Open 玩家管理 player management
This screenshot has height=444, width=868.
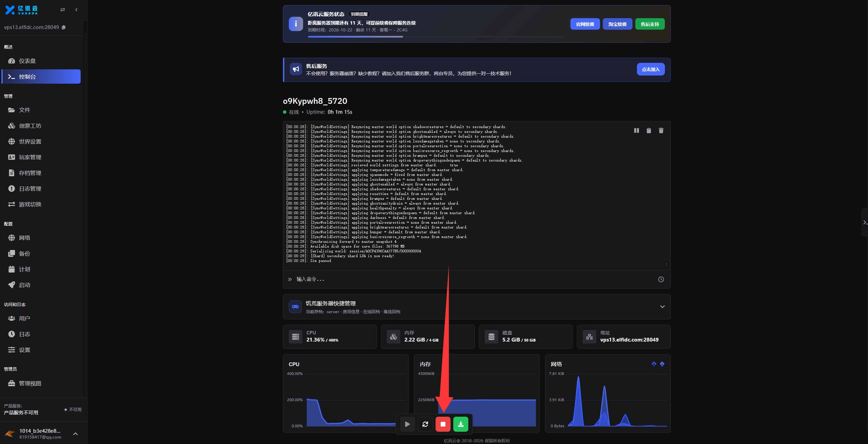coord(41,157)
